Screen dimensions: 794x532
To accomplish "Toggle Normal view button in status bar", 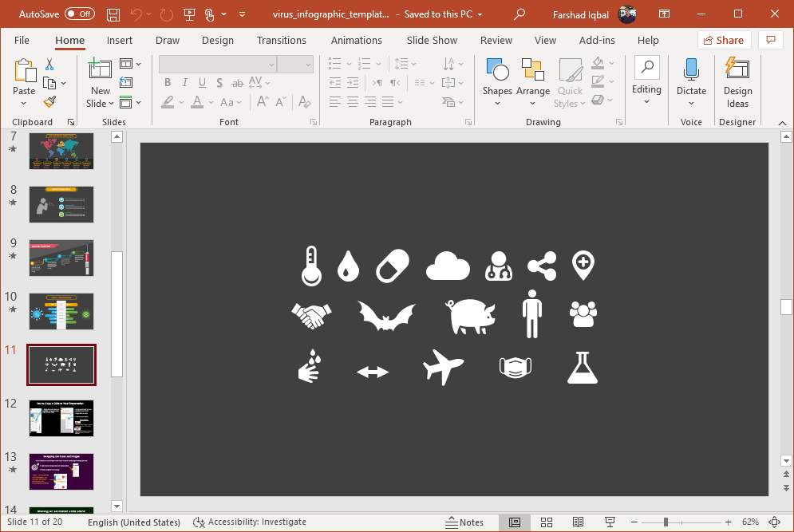I will 515,522.
